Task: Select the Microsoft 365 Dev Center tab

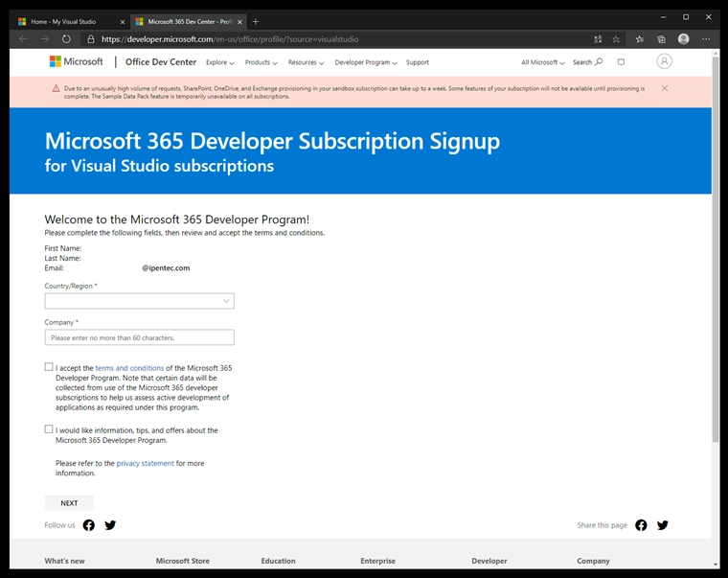Action: 186,21
